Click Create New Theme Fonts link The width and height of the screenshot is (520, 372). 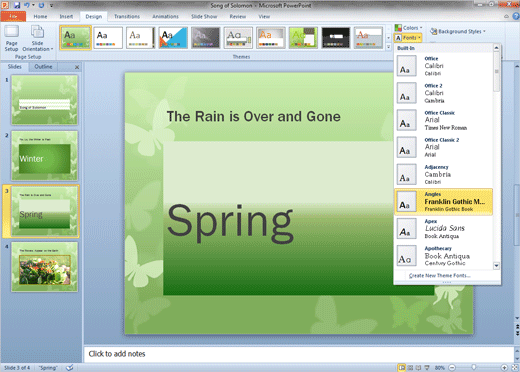[439, 276]
